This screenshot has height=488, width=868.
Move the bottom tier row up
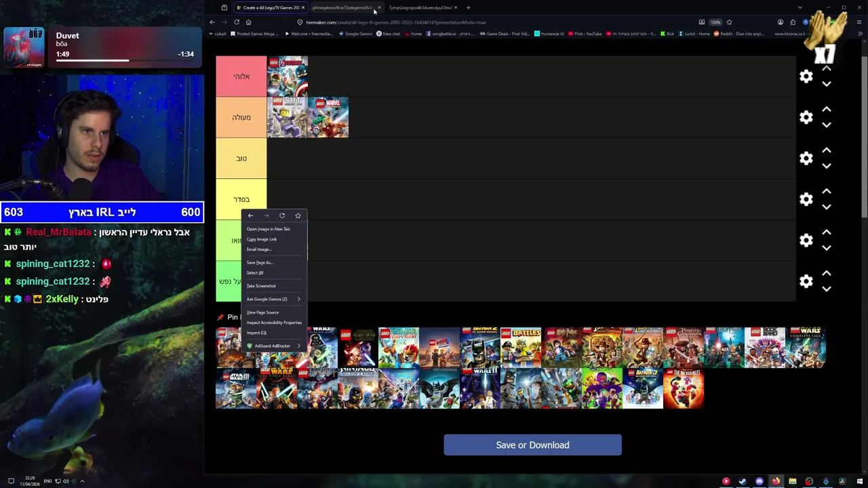tap(827, 273)
